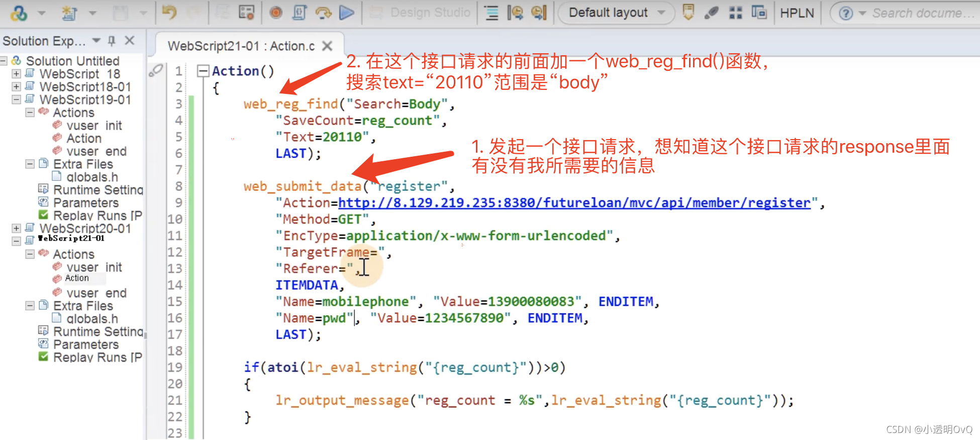Select the WebScript20-01 tree item
This screenshot has height=440, width=980.
85,229
